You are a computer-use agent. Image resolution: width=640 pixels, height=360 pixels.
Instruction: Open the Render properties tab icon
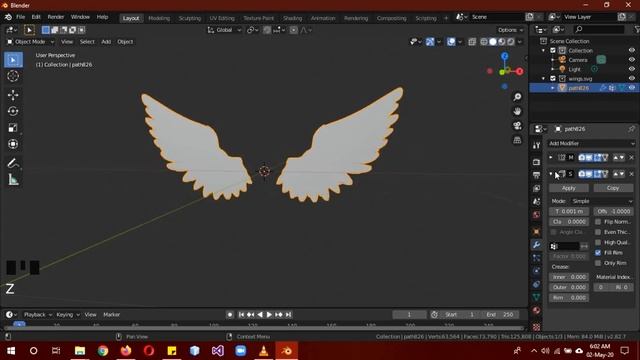pyautogui.click(x=536, y=162)
